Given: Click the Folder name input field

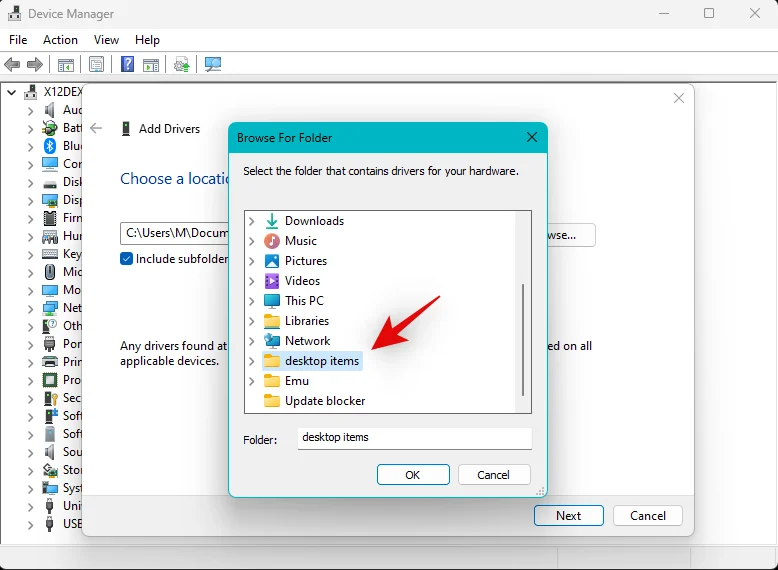Looking at the screenshot, I should click(414, 438).
